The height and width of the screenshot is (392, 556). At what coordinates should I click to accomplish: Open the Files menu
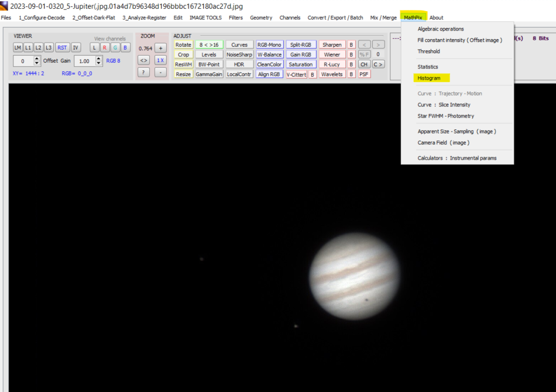click(x=6, y=18)
